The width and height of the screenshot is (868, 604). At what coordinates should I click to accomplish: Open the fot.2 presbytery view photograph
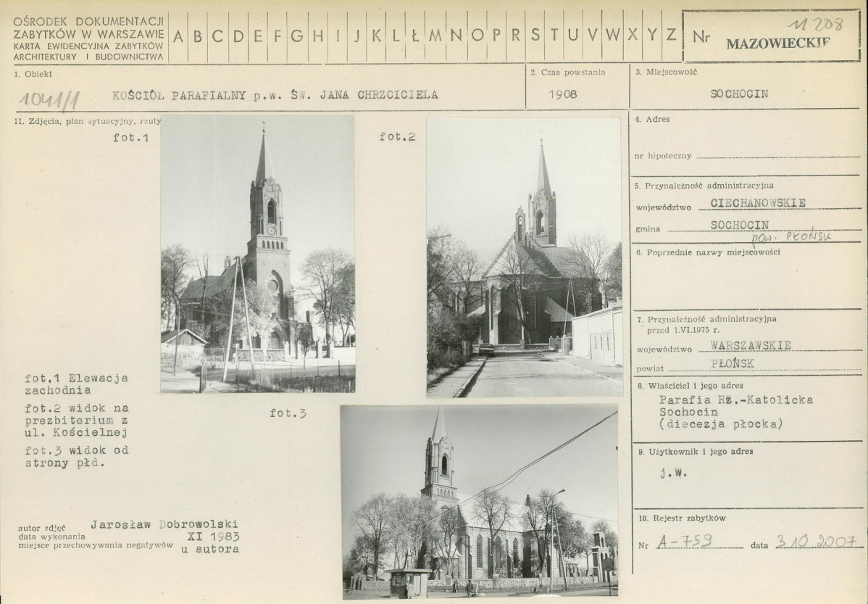(x=524, y=257)
